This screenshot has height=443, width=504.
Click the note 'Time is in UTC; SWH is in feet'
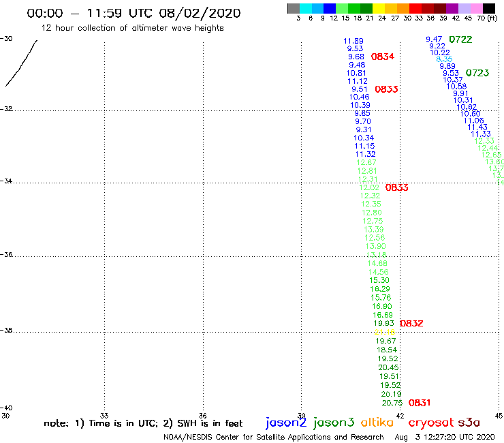[143, 423]
